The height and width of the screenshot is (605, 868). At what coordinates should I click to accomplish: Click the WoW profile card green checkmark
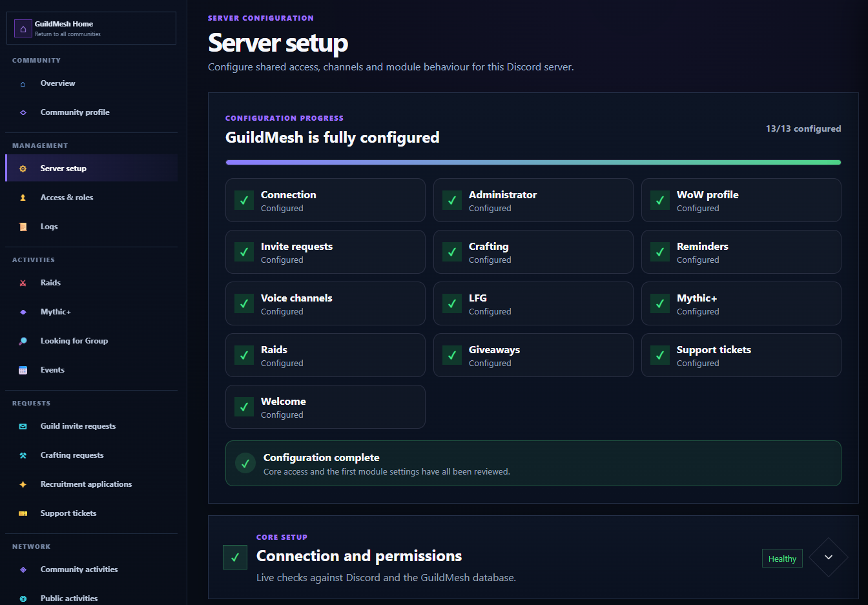pos(660,200)
